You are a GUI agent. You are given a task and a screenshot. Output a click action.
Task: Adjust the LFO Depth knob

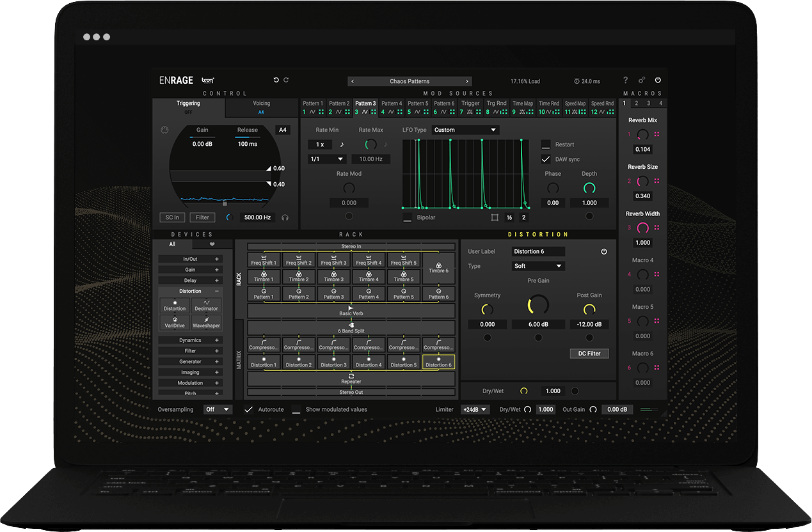tap(589, 188)
